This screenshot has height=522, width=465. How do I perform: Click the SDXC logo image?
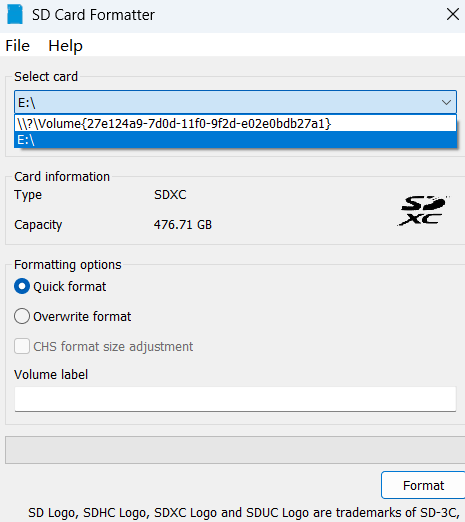423,211
